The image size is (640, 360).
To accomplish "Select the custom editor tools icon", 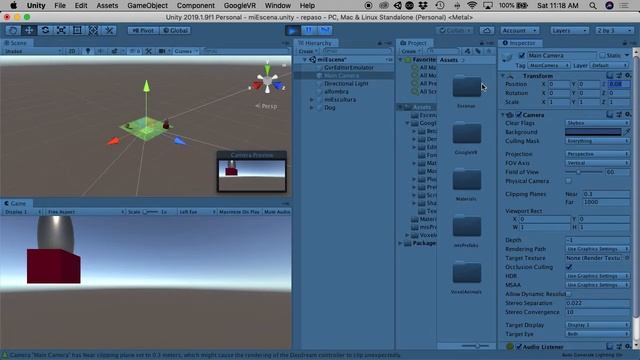I will point(109,30).
